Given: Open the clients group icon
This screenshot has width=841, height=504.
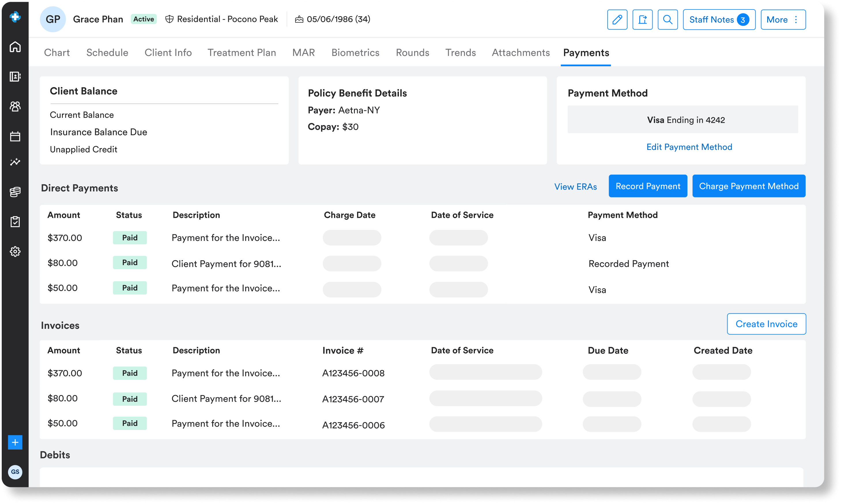Looking at the screenshot, I should 15,106.
